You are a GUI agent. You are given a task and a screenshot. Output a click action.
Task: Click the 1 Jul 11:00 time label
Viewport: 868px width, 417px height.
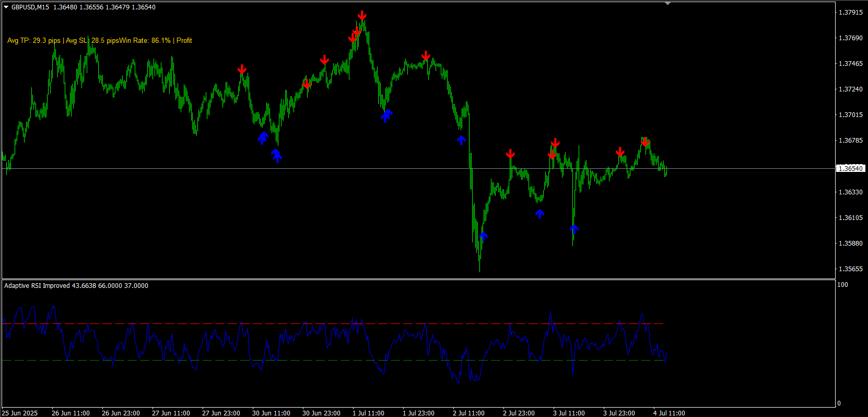pos(368,413)
